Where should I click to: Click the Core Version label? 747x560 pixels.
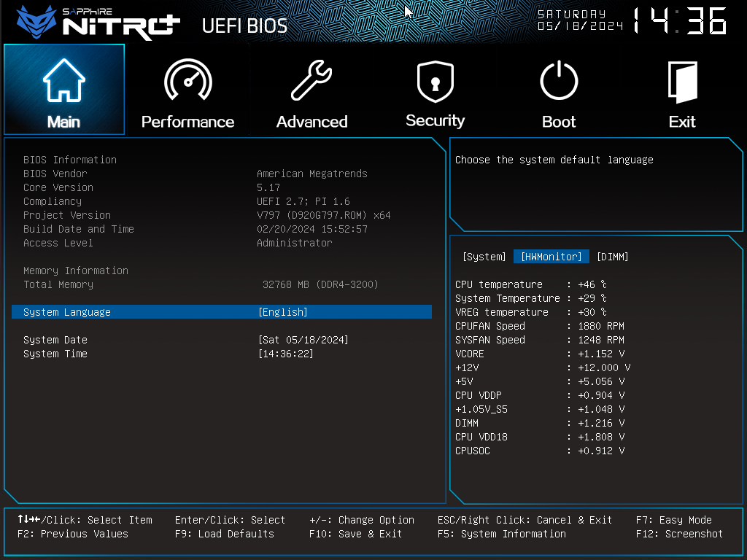pyautogui.click(x=58, y=187)
